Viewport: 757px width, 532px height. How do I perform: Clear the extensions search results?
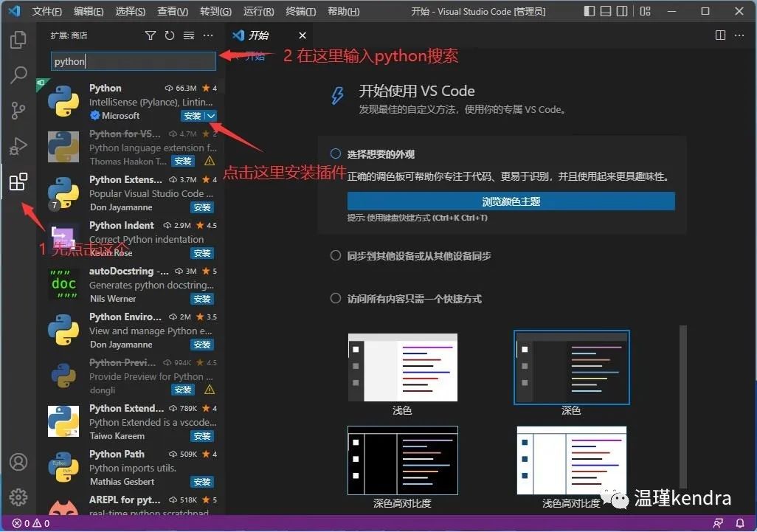click(x=188, y=35)
